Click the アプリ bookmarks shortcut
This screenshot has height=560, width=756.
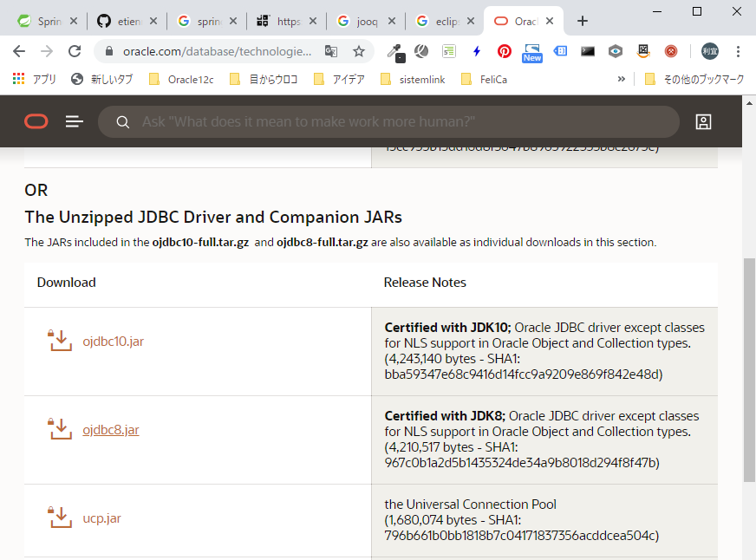34,79
